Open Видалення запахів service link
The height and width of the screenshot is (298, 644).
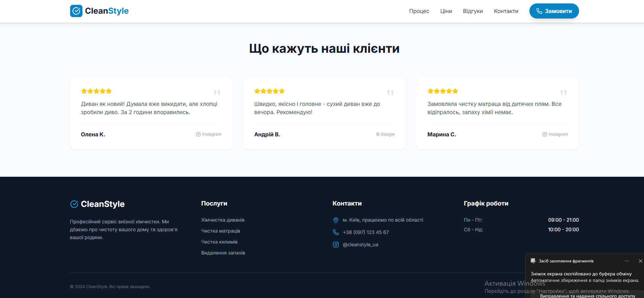pos(223,253)
